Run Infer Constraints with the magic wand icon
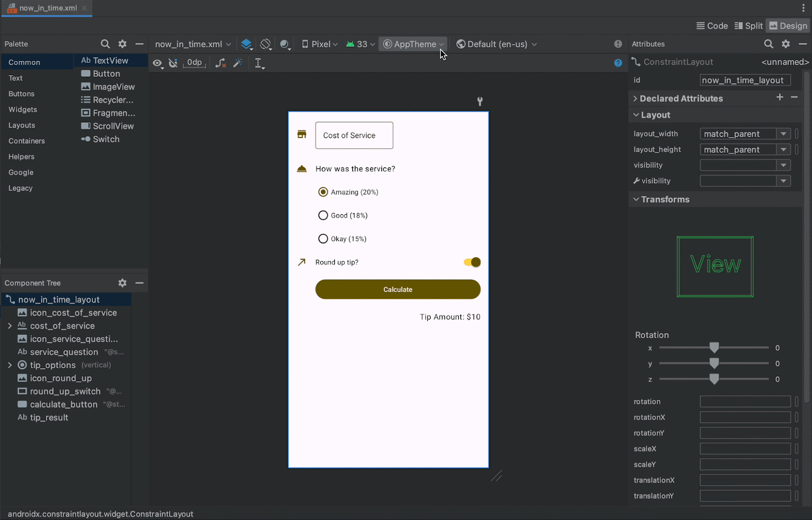Viewport: 812px width, 520px height. 238,63
